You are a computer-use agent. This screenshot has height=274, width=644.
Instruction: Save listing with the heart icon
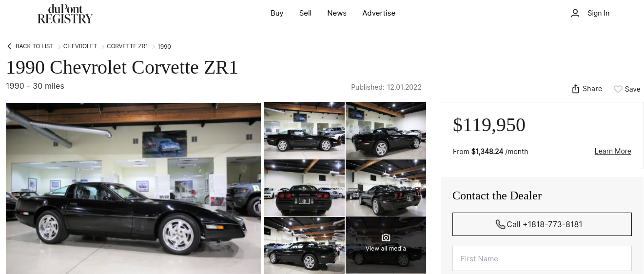coord(618,89)
